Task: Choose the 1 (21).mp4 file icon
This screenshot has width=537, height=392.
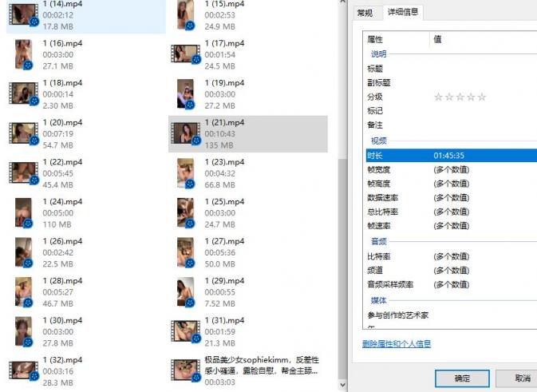Action: click(x=185, y=133)
